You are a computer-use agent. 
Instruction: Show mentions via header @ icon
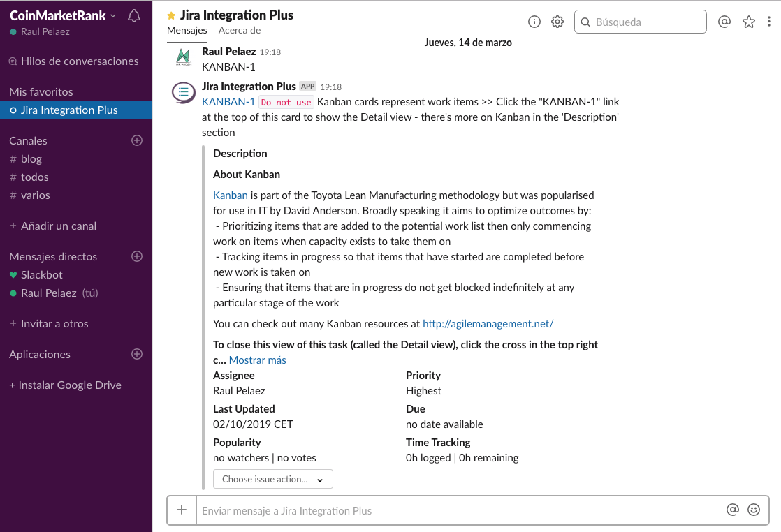(x=724, y=22)
